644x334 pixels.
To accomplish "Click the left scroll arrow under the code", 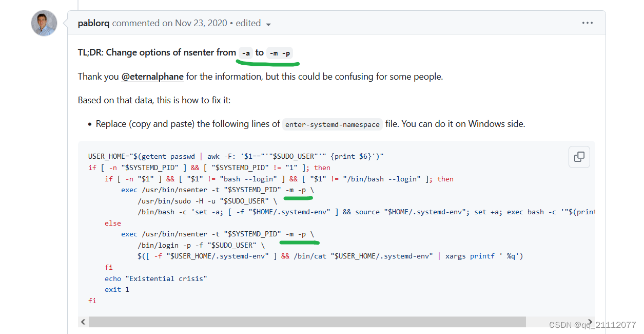I will (83, 321).
